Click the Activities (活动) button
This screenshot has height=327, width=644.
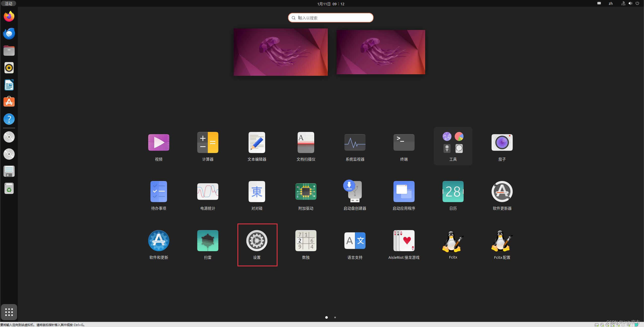pyautogui.click(x=9, y=4)
